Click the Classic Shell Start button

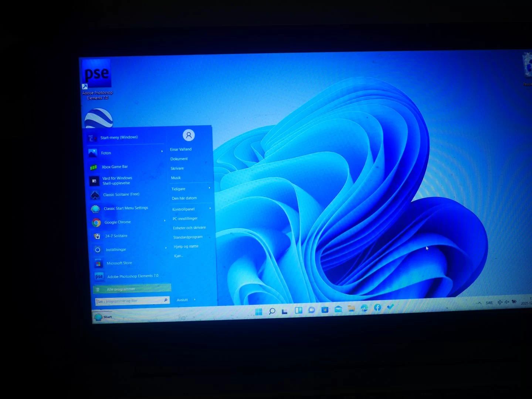click(103, 317)
